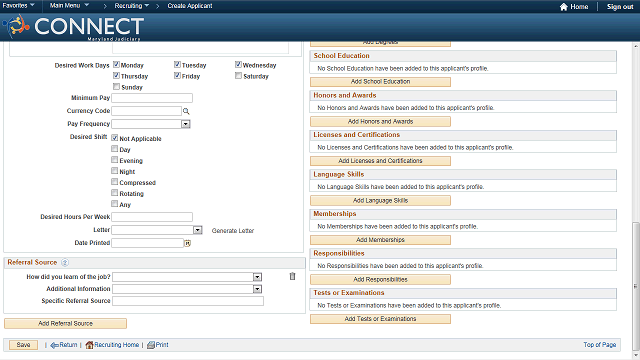Delete referral source with trash icon

click(292, 276)
